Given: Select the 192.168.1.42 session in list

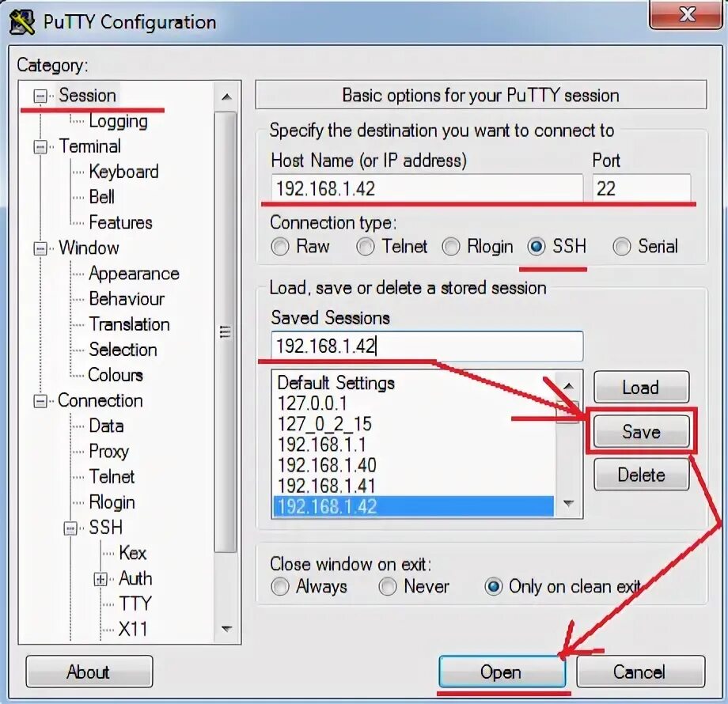Looking at the screenshot, I should click(413, 506).
